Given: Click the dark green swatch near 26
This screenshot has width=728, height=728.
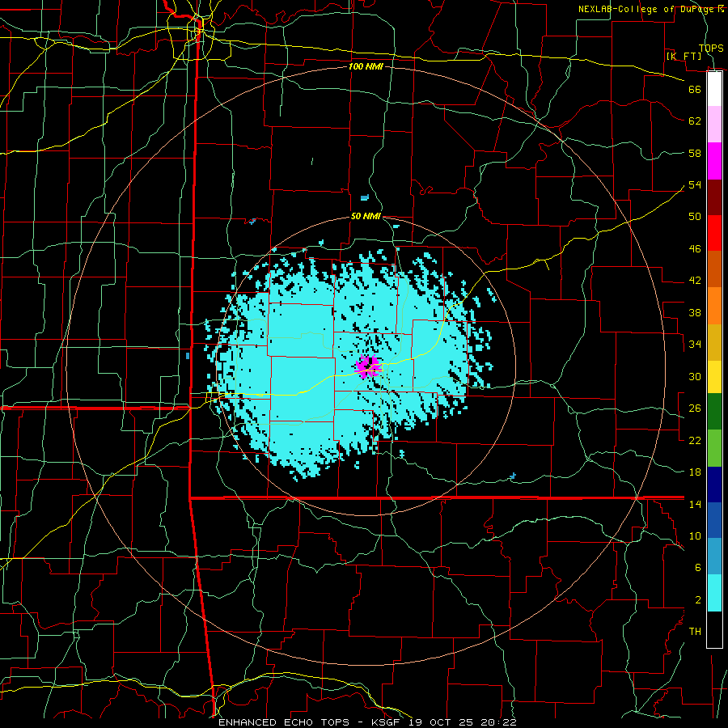Looking at the screenshot, I should (x=714, y=412).
